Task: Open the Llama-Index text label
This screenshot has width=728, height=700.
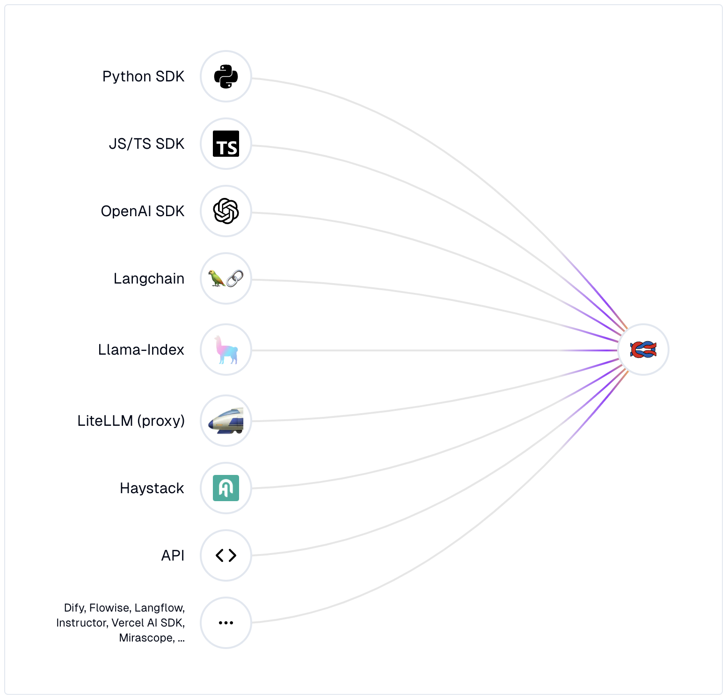Action: coord(141,350)
